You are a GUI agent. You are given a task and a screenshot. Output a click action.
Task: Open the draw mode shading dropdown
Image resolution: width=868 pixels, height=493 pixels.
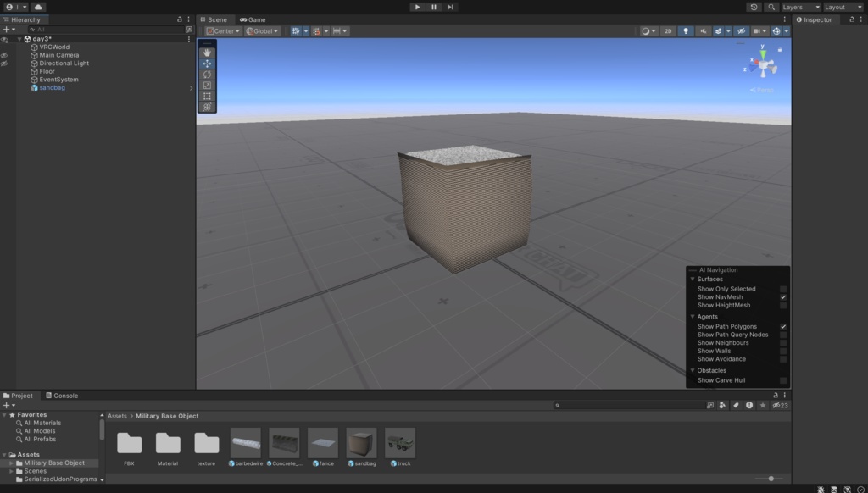pos(648,31)
